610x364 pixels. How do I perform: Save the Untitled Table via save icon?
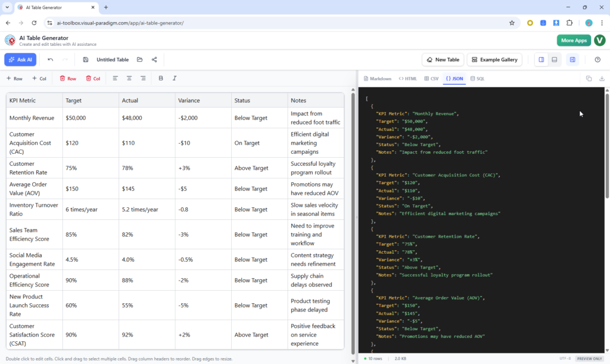pyautogui.click(x=85, y=60)
